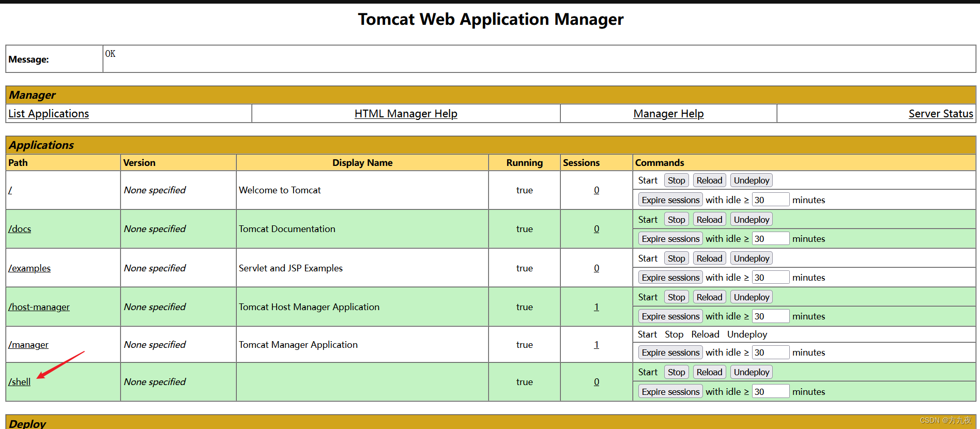Reload the /docs application
Image resolution: width=980 pixels, height=429 pixels.
(709, 220)
